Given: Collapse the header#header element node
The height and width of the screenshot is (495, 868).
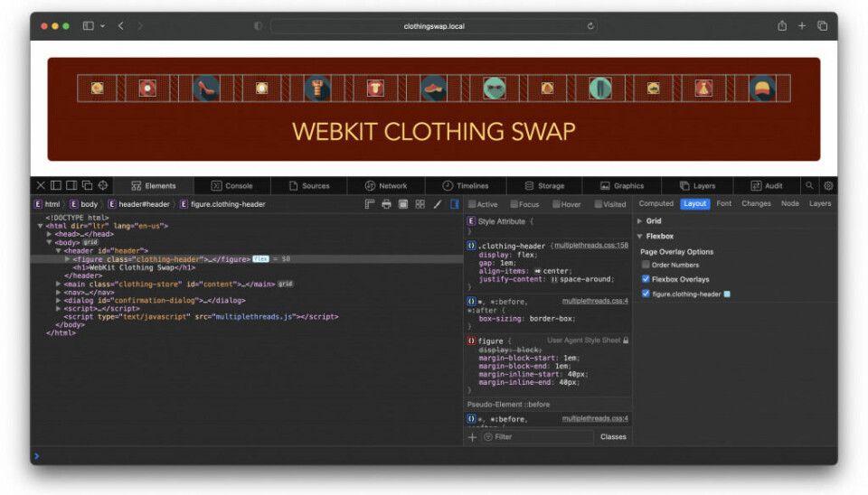Looking at the screenshot, I should pyautogui.click(x=58, y=250).
